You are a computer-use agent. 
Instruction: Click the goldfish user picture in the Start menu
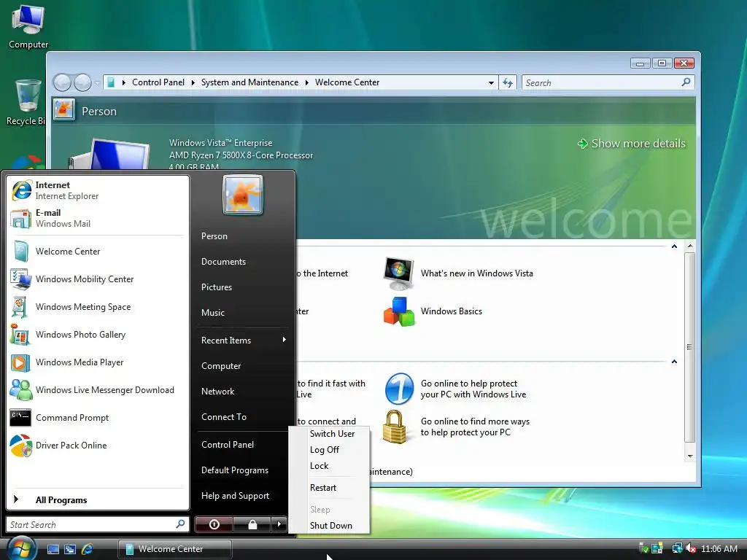242,195
